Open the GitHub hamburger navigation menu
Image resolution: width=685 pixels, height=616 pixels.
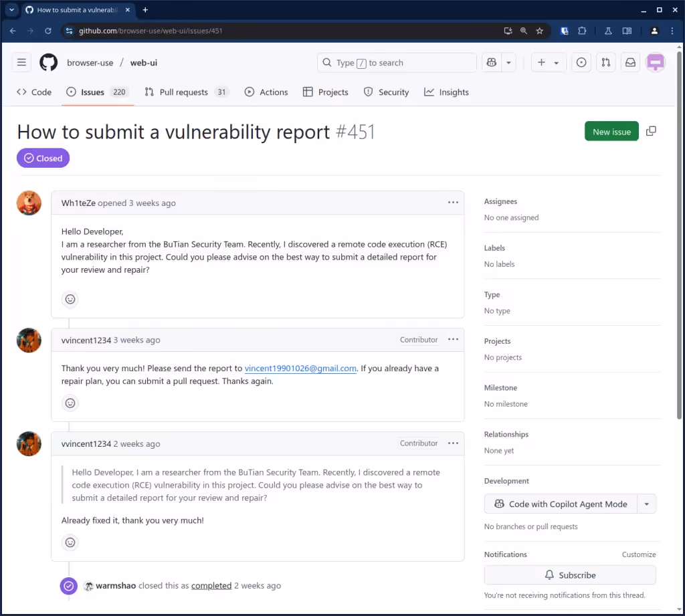(x=21, y=62)
